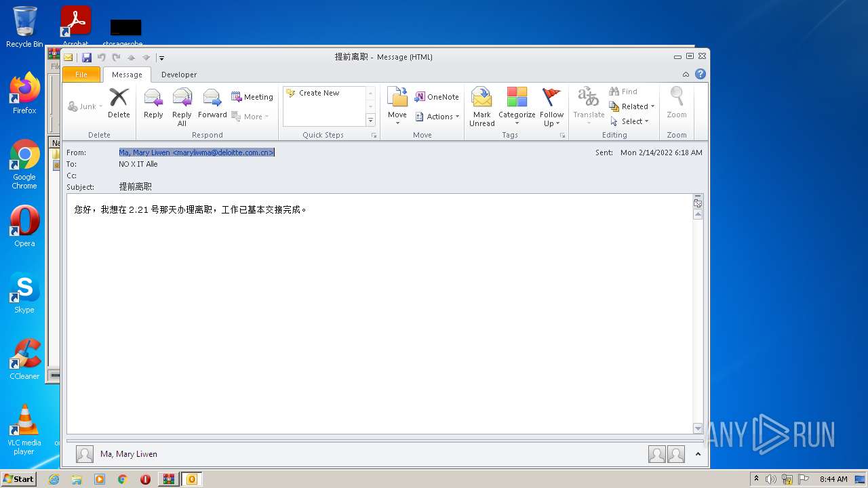Open Tags group dialog launcher
Image resolution: width=868 pixels, height=488 pixels.
click(562, 136)
